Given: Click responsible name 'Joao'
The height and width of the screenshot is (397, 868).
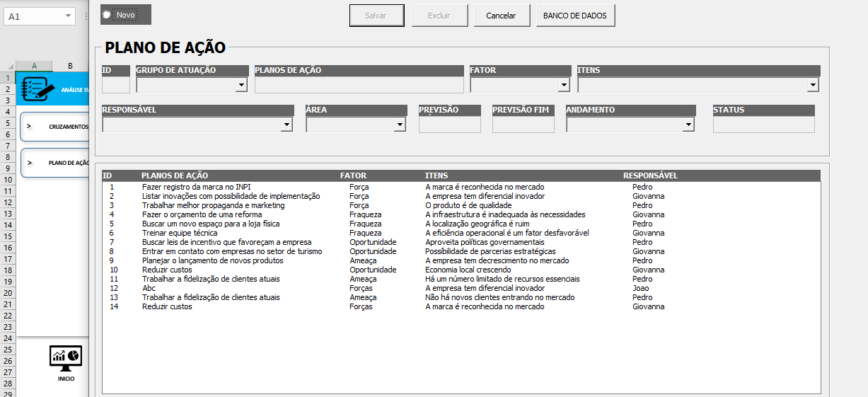Looking at the screenshot, I should (641, 288).
